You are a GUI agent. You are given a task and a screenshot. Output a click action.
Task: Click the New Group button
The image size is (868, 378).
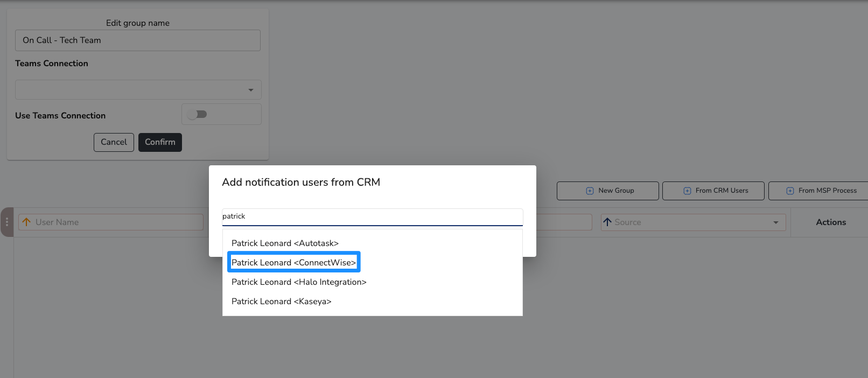[608, 191]
